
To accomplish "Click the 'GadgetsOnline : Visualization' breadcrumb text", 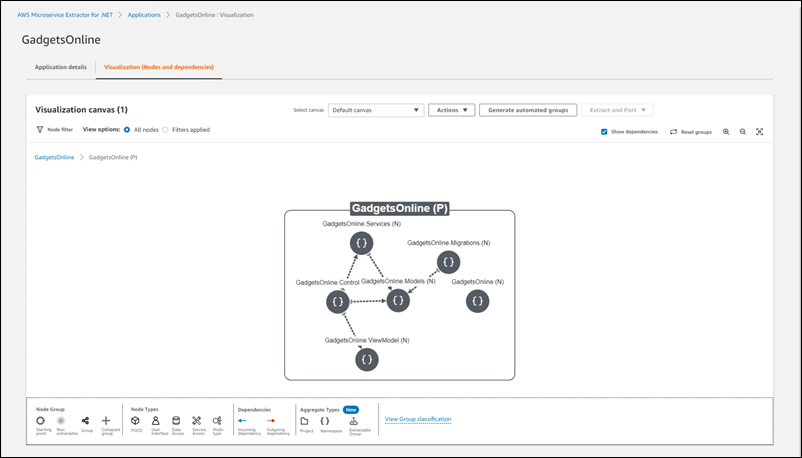I will (214, 15).
